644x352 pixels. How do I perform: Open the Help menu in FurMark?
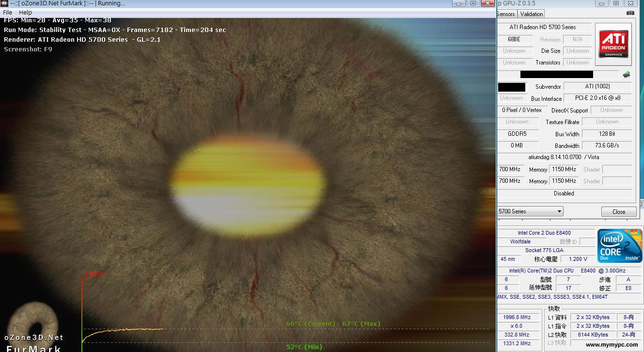tap(25, 12)
